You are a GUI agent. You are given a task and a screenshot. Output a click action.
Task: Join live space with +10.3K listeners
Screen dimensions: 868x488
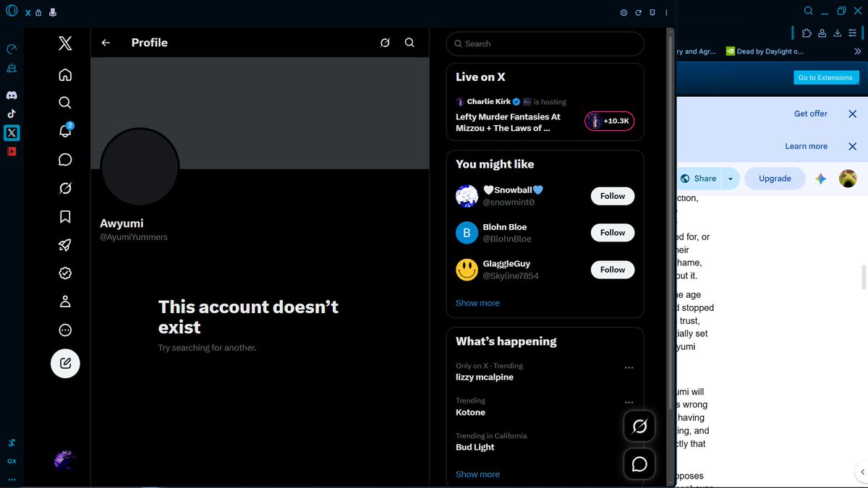coord(610,121)
